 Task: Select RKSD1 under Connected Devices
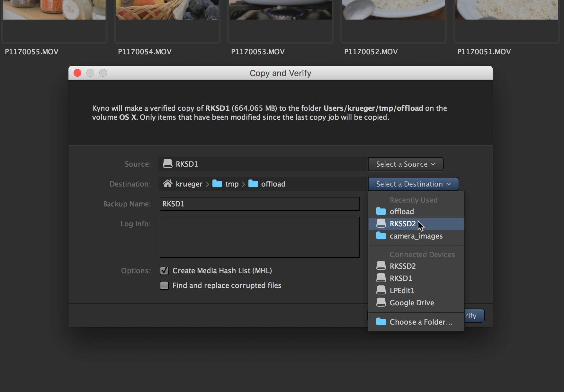(400, 278)
